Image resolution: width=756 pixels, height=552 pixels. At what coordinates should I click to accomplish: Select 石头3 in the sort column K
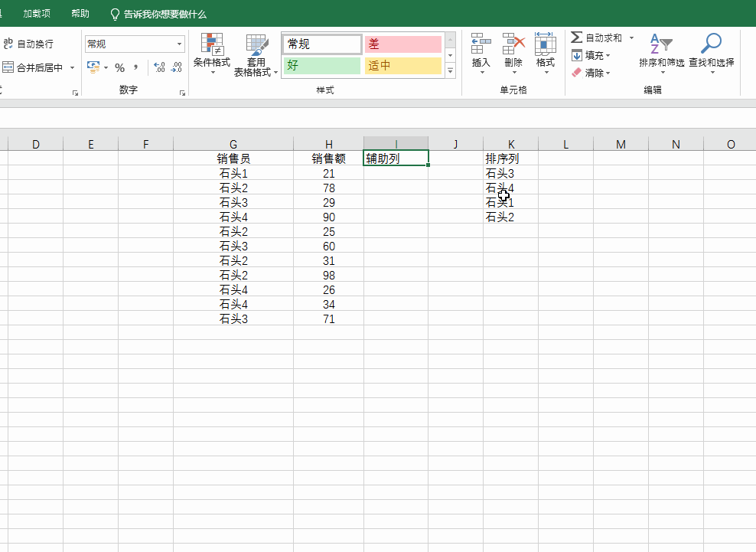click(x=511, y=173)
